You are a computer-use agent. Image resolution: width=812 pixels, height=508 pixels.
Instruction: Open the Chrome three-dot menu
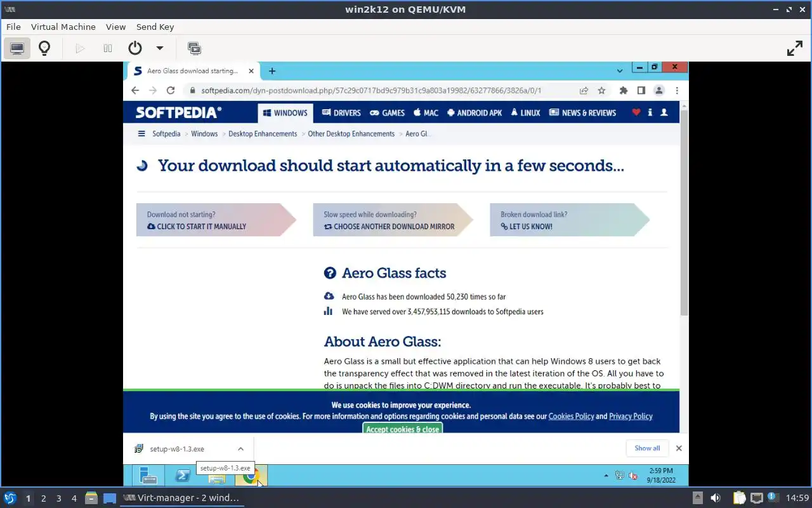677,90
